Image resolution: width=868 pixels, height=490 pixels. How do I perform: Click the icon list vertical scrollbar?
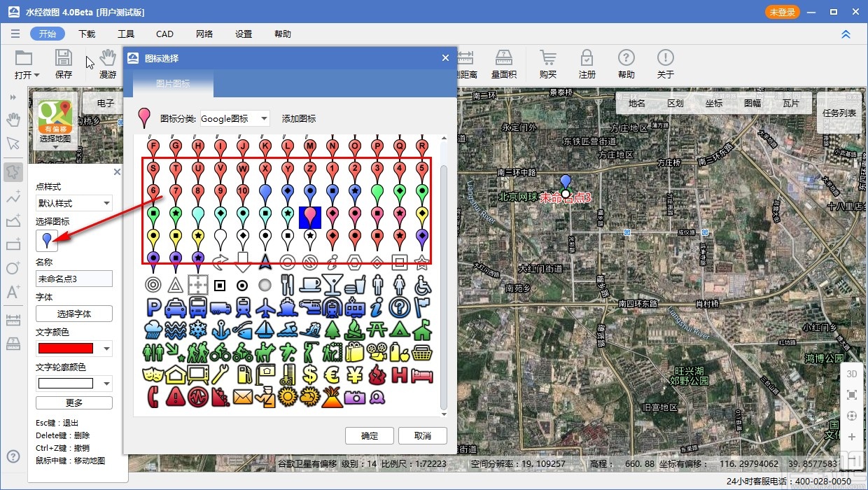(443, 287)
